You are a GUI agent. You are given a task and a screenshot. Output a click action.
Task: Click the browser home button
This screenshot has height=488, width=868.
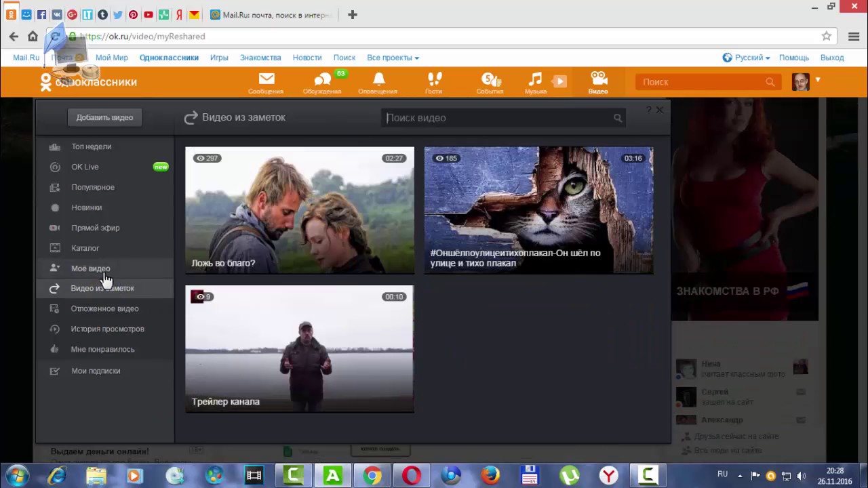33,37
